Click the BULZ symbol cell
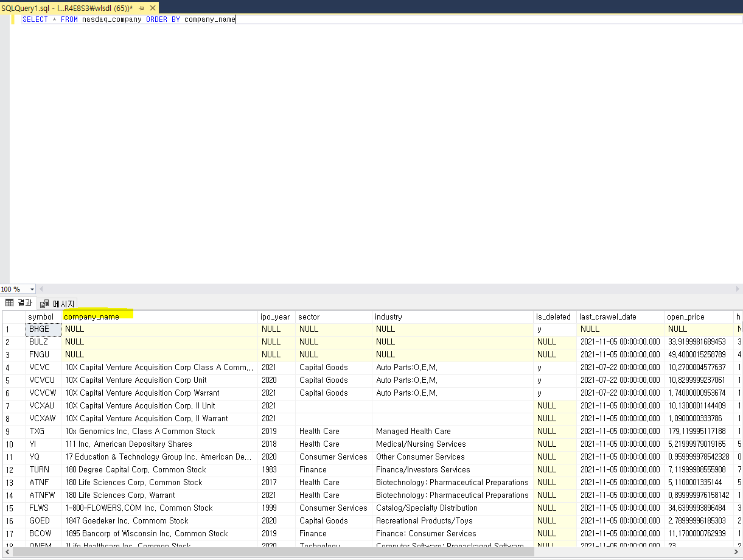Screen dimensions: 743x560 (x=44, y=342)
